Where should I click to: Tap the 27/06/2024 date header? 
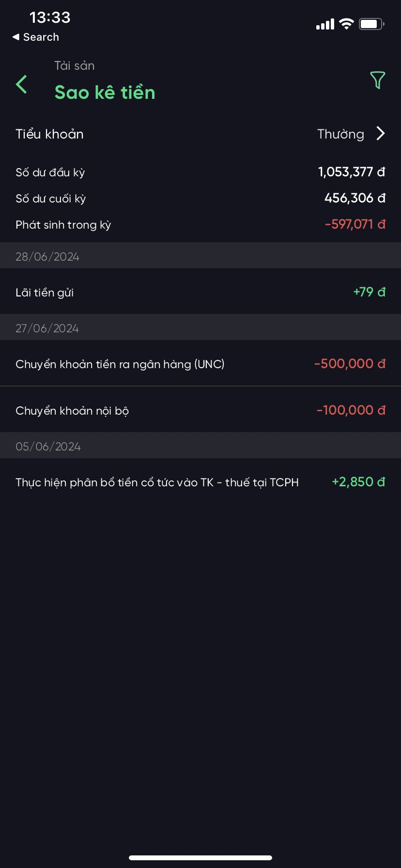[47, 328]
